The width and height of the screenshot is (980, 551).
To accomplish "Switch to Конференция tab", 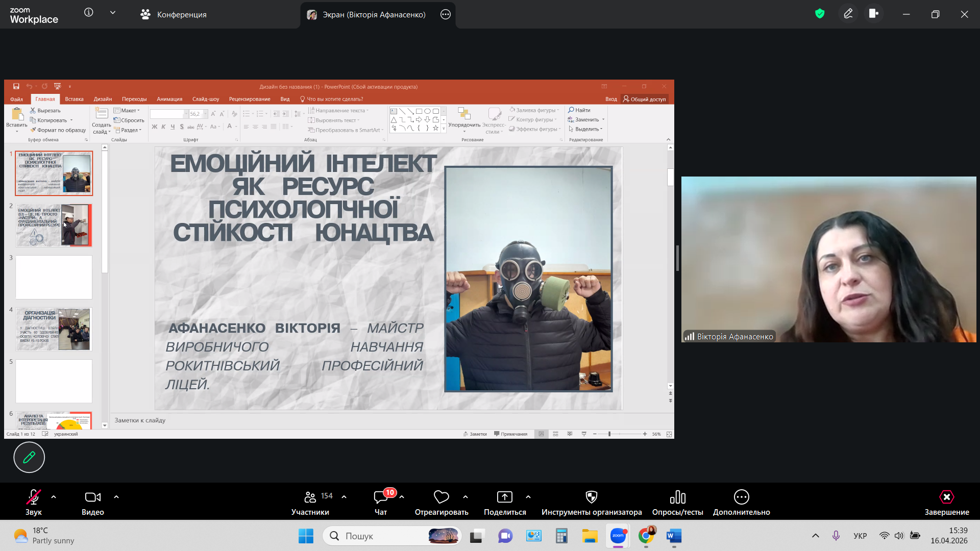I will [174, 15].
